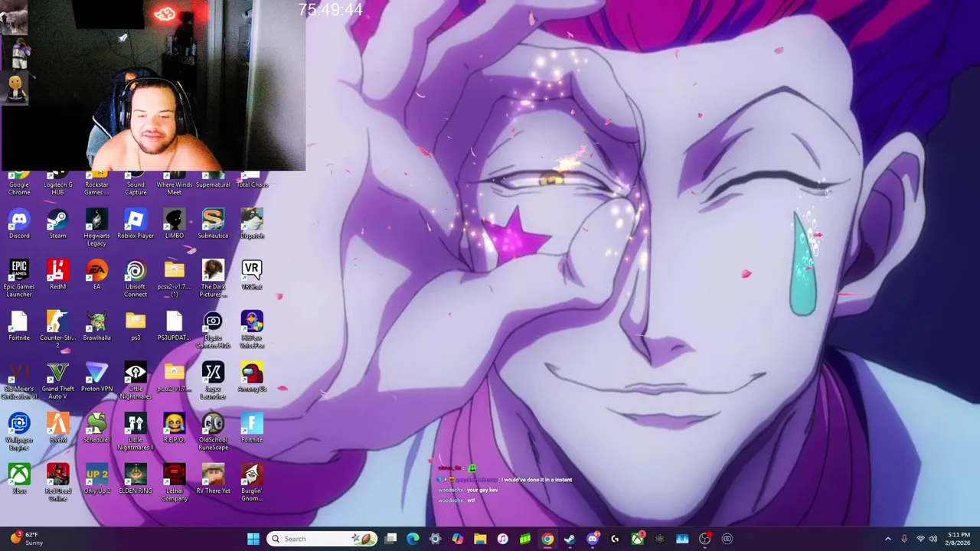Select the Fortnite blank-page shortcut

(x=19, y=327)
